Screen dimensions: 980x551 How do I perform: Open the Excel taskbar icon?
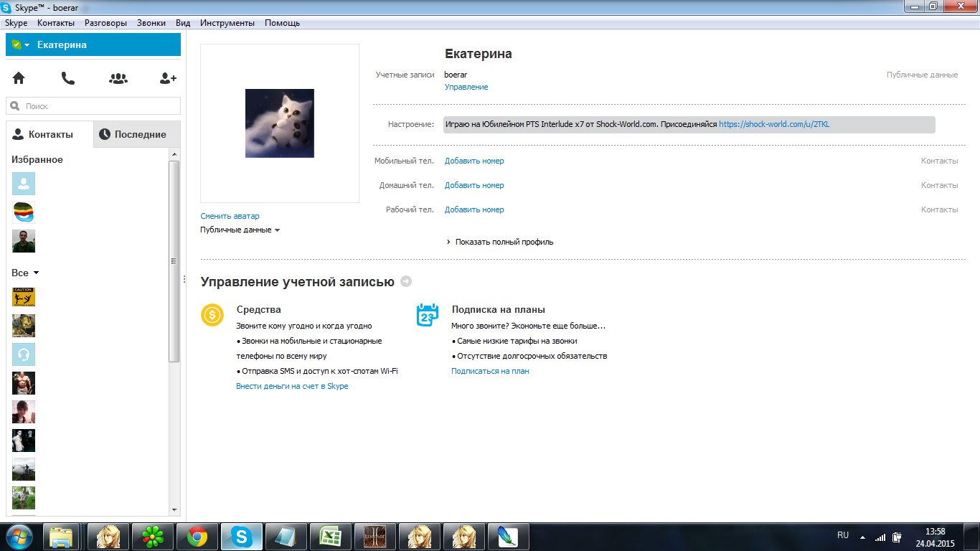click(x=330, y=536)
